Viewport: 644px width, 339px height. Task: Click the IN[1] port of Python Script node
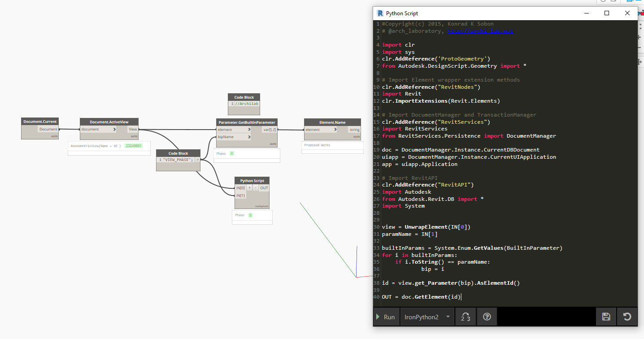click(x=241, y=195)
